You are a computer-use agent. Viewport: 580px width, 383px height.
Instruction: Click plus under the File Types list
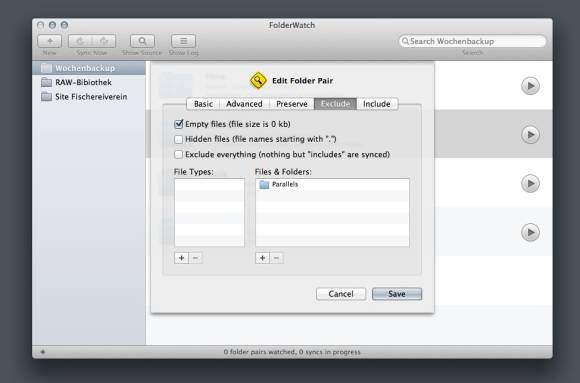coord(181,258)
